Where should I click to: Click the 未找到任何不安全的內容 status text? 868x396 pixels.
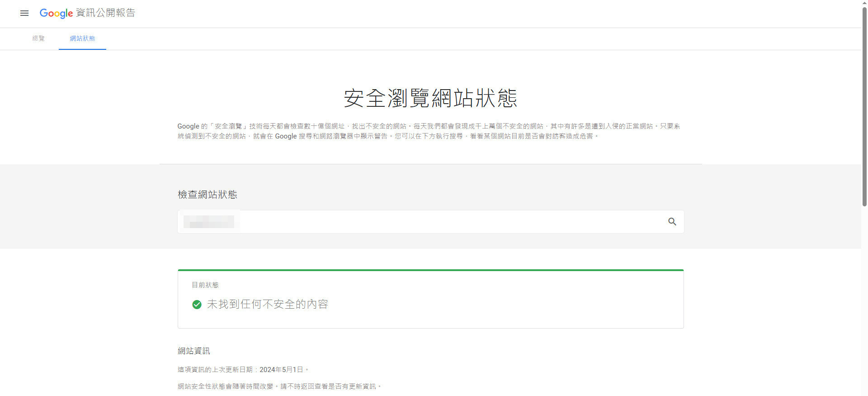click(x=268, y=304)
